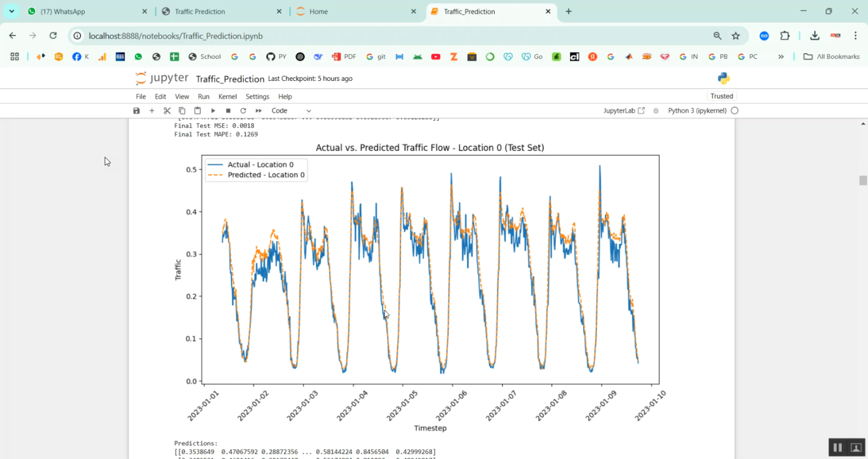Bookmark this page with star icon

tap(735, 36)
